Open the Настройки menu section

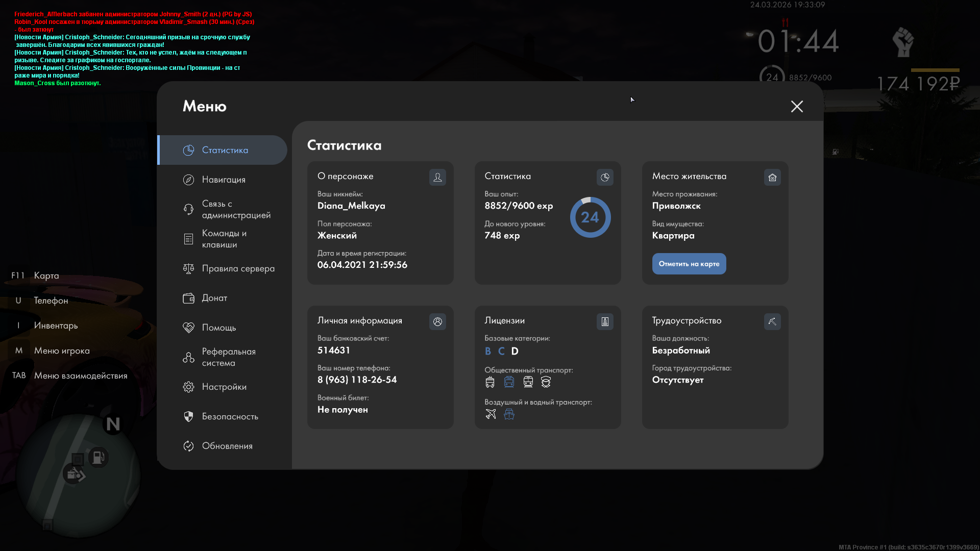tap(224, 387)
